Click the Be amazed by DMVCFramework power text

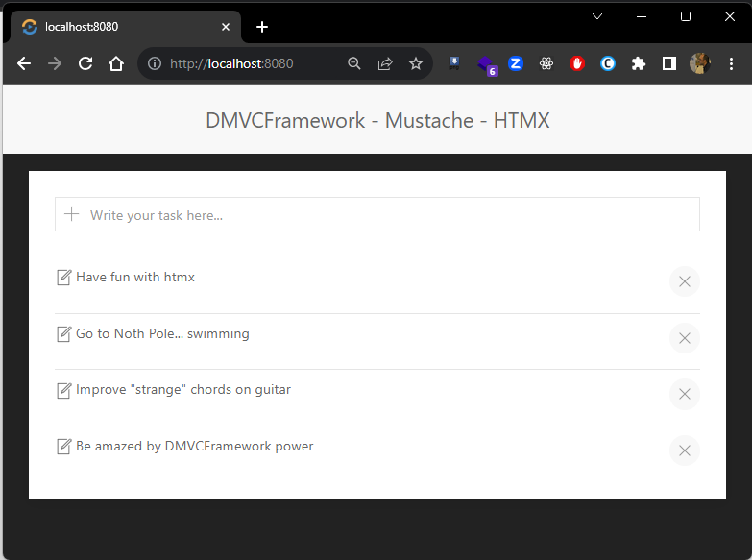(194, 447)
